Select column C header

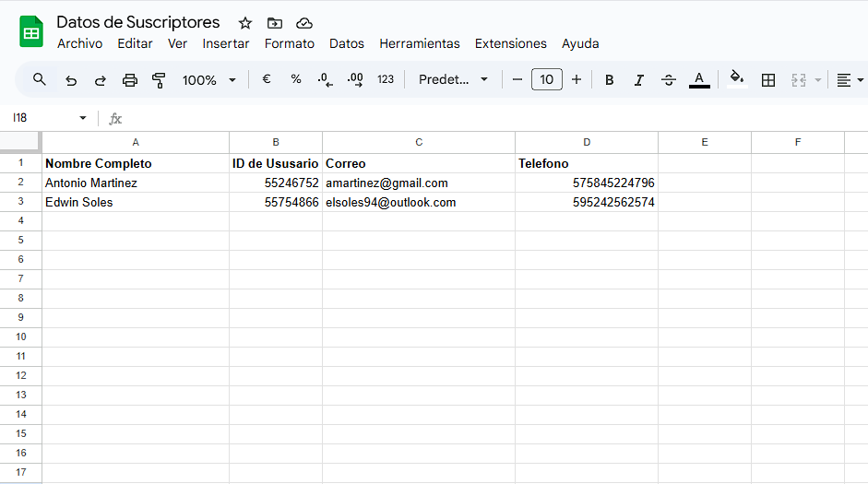(x=419, y=143)
